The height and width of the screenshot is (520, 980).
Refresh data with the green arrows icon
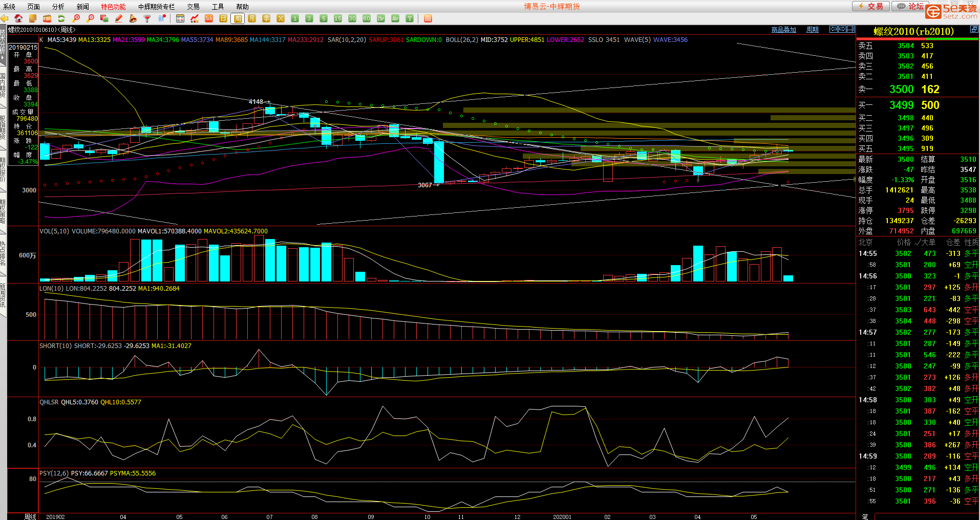pos(61,18)
